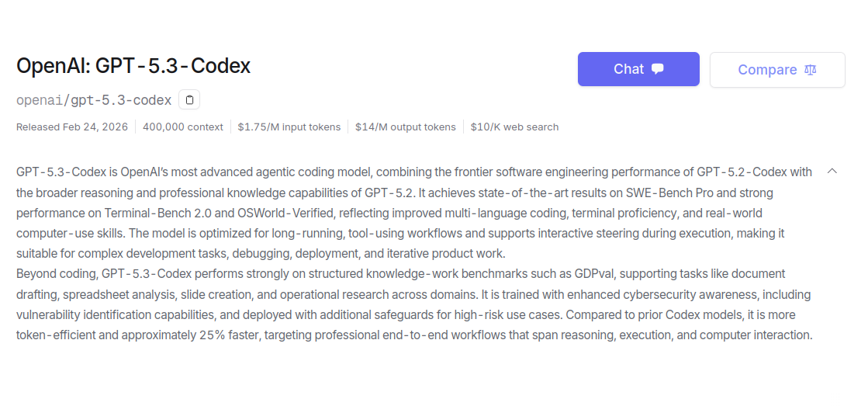
Task: Click the $14/M output tokens price
Action: coord(406,127)
